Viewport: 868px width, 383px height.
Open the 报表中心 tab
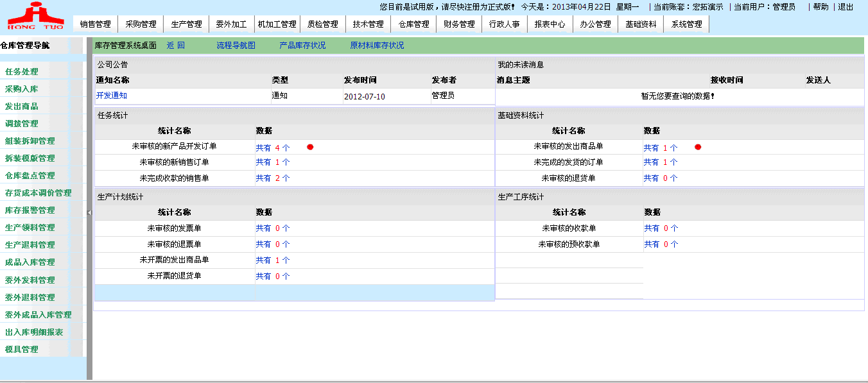point(550,24)
